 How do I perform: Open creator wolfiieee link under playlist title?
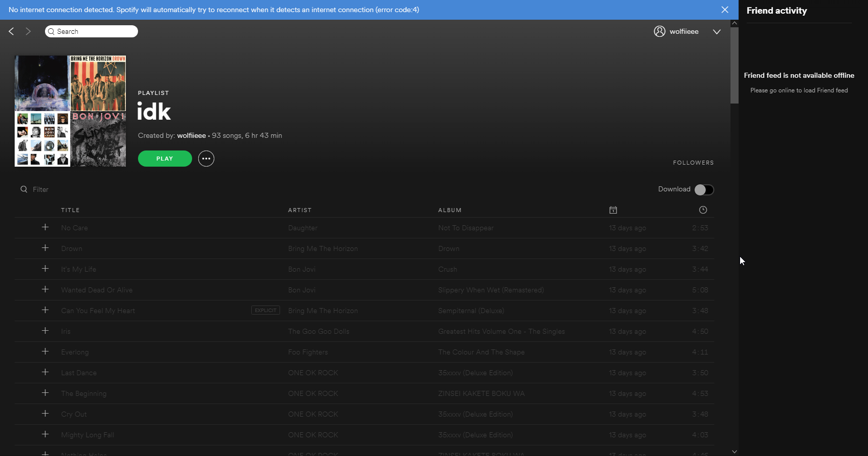coord(192,135)
